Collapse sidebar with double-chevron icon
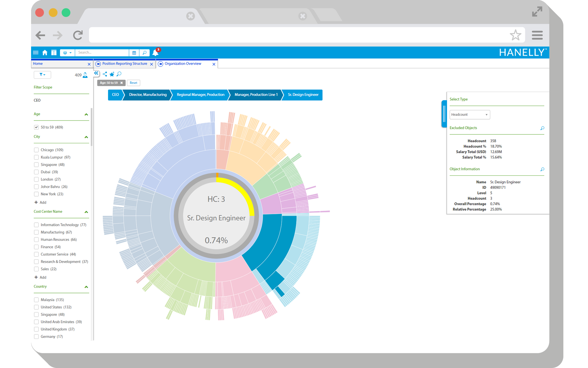The image size is (588, 368). pos(96,73)
